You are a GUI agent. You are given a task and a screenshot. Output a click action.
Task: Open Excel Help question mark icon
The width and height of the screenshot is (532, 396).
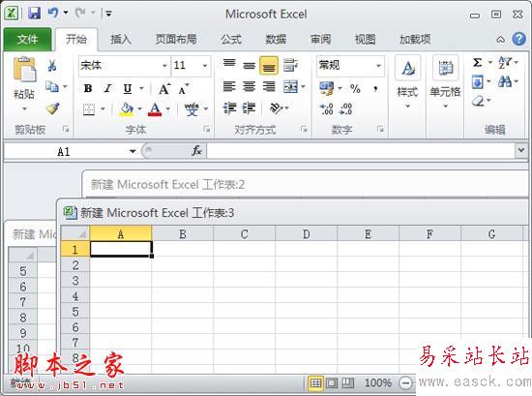point(518,39)
